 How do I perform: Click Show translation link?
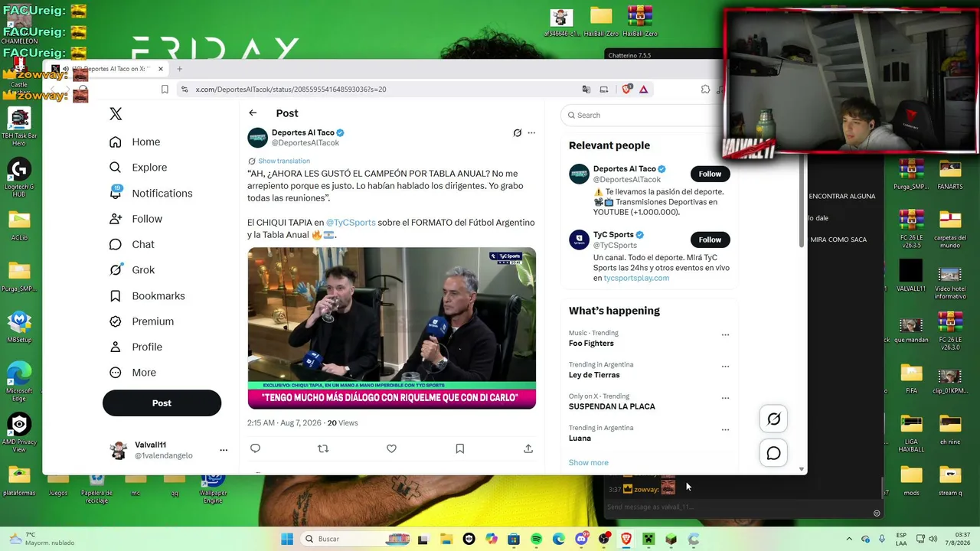tap(284, 161)
